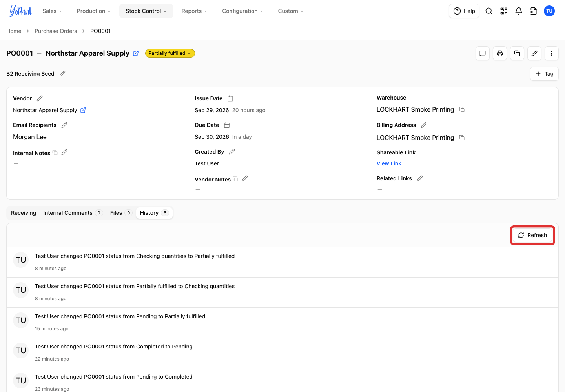The height and width of the screenshot is (392, 565).
Task: Open the Help button
Action: pos(464,11)
